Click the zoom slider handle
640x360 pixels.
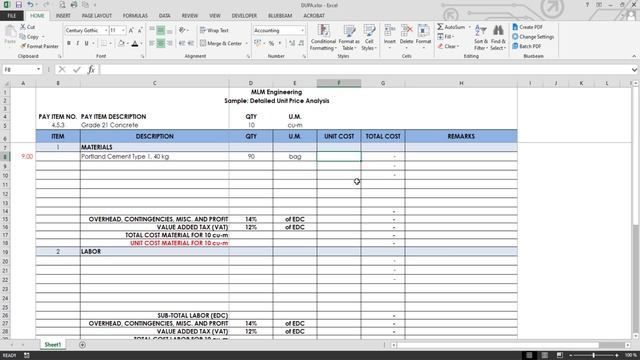click(x=593, y=355)
